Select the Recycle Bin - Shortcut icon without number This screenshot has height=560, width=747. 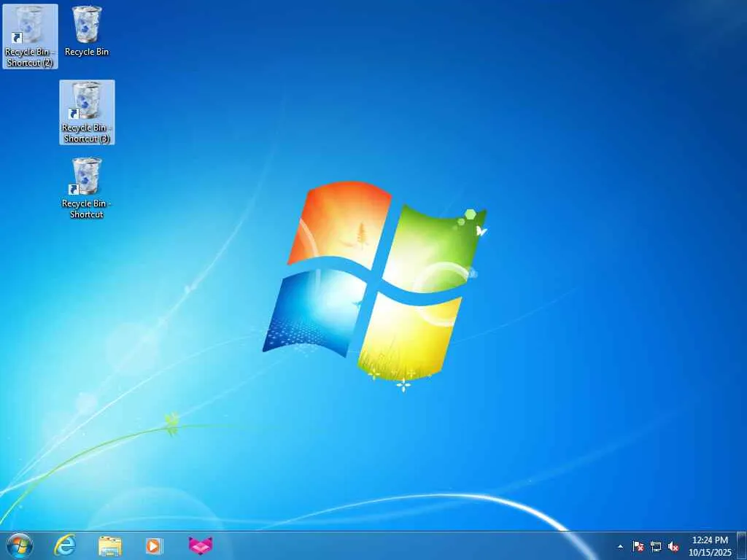point(87,188)
